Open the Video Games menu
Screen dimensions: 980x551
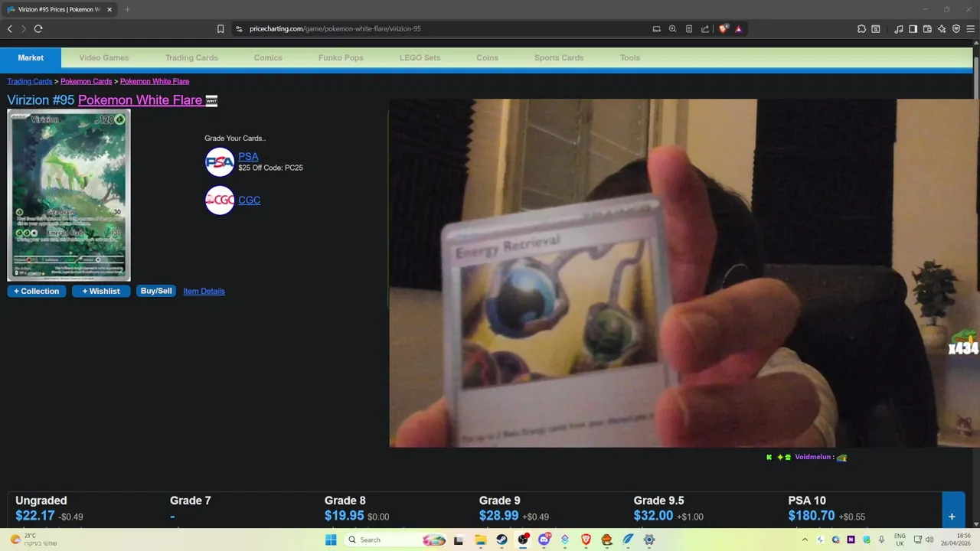(x=104, y=57)
